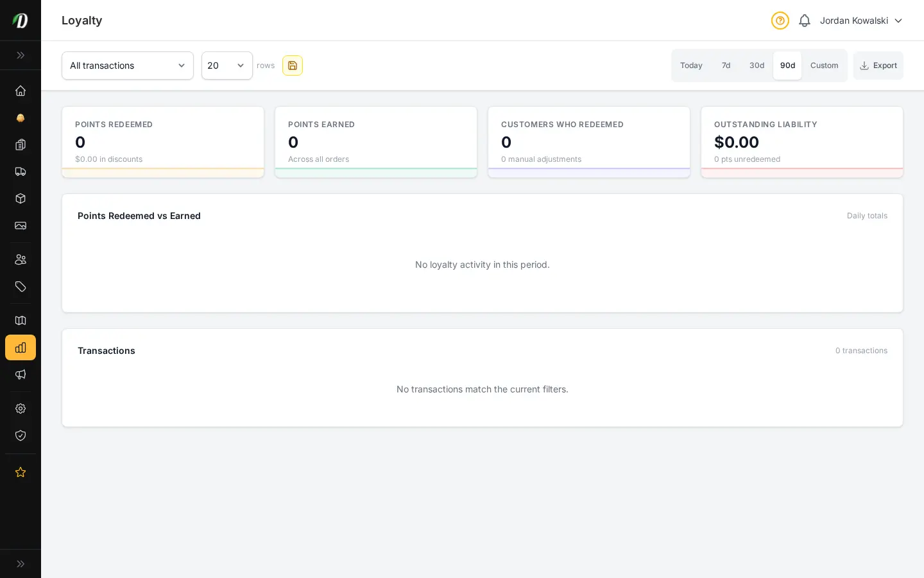Open the notifications bell
Screen dimensions: 924x578
click(805, 21)
